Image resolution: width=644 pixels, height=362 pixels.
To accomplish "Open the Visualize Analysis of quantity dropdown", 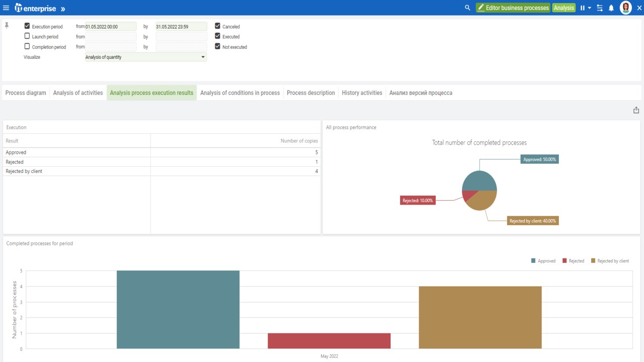I will (146, 57).
